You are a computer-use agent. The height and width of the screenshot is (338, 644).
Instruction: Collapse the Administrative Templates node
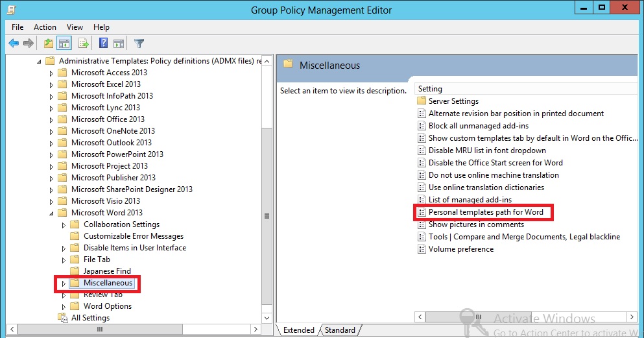pos(39,62)
